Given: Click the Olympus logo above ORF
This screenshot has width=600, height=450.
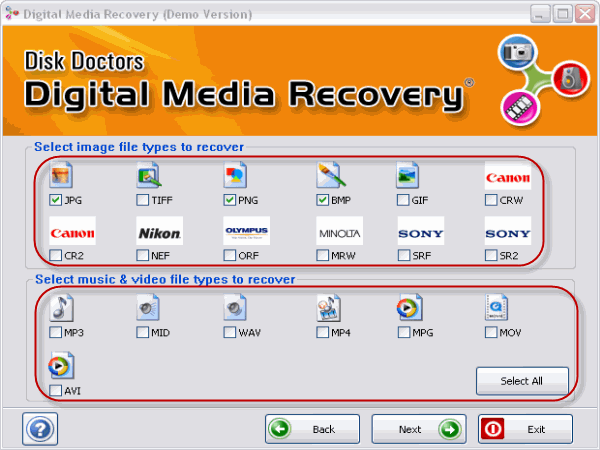Looking at the screenshot, I should pos(246,231).
